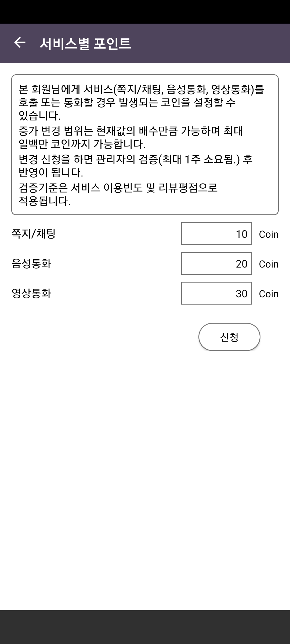Click the 서비스별 포인트 page title

click(85, 43)
